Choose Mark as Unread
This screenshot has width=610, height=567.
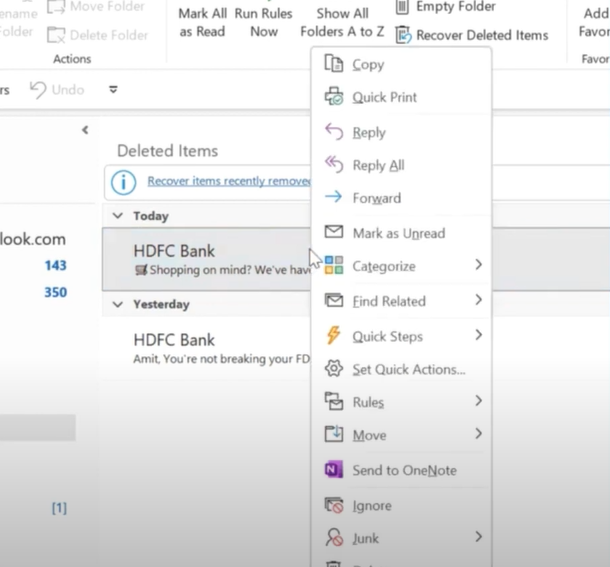click(x=401, y=233)
